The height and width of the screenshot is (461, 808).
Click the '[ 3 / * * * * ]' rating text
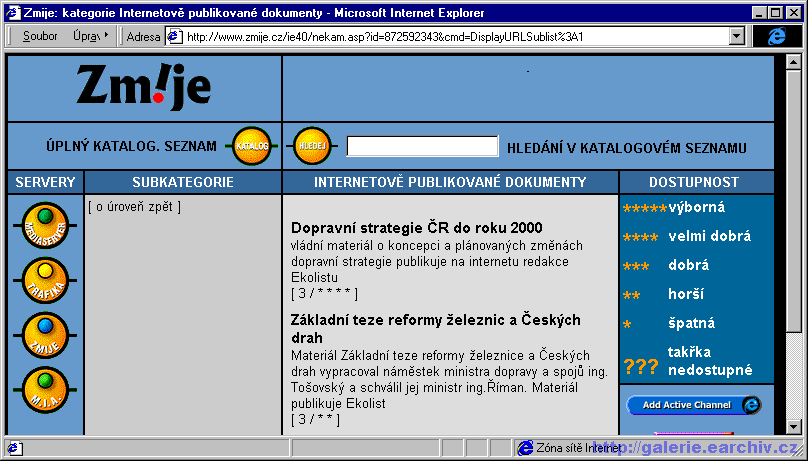click(x=324, y=293)
